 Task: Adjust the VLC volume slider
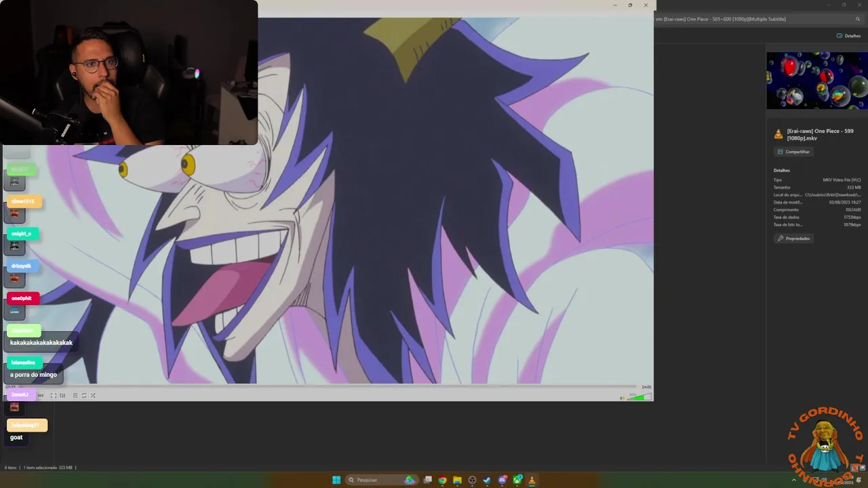(x=638, y=397)
